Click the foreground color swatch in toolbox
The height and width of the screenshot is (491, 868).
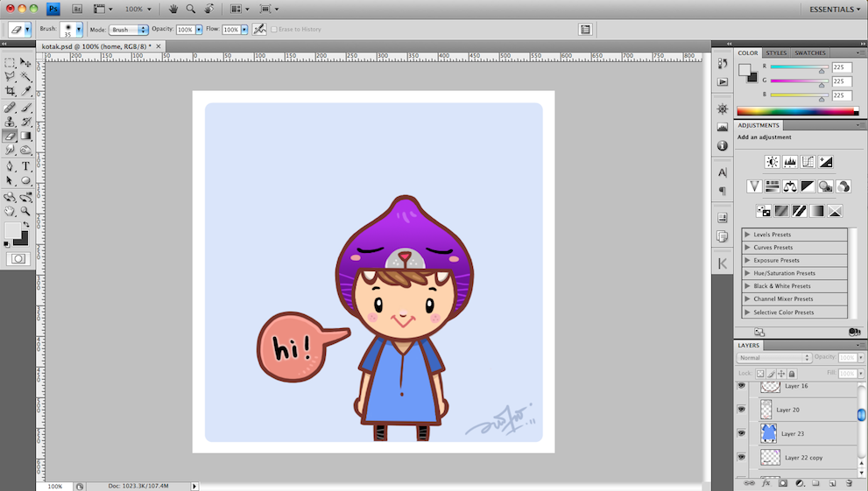(x=13, y=230)
